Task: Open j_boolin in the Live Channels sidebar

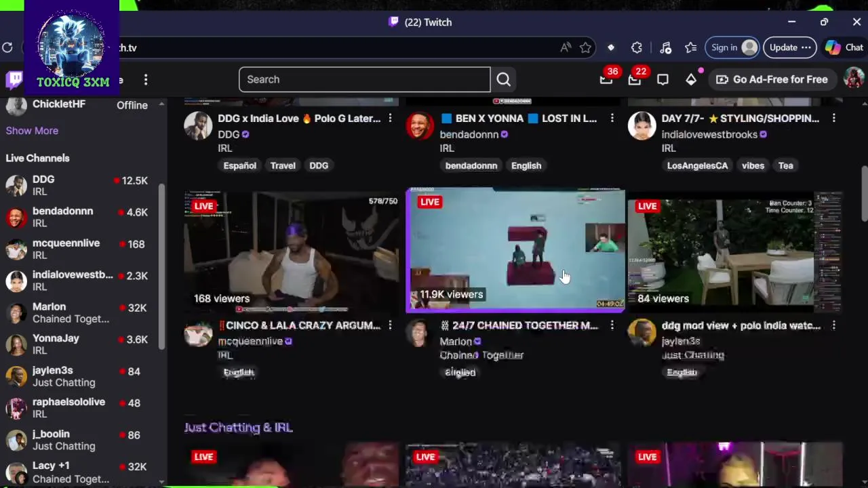Action: pyautogui.click(x=79, y=440)
